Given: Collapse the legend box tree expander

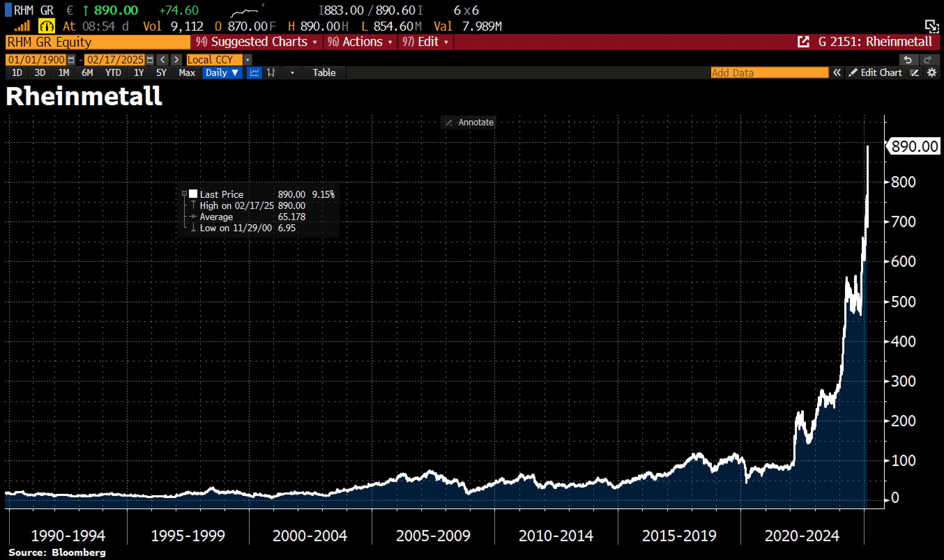Looking at the screenshot, I should tap(184, 194).
